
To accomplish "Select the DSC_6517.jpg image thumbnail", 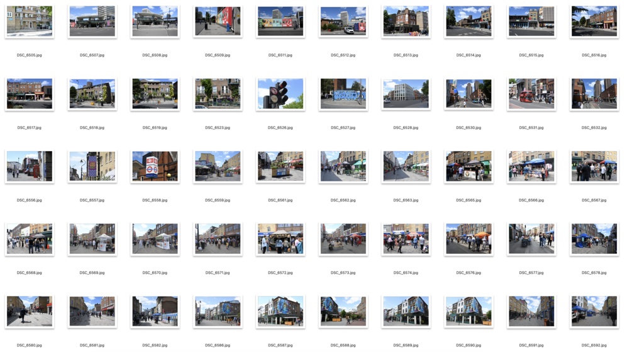I will pos(29,94).
